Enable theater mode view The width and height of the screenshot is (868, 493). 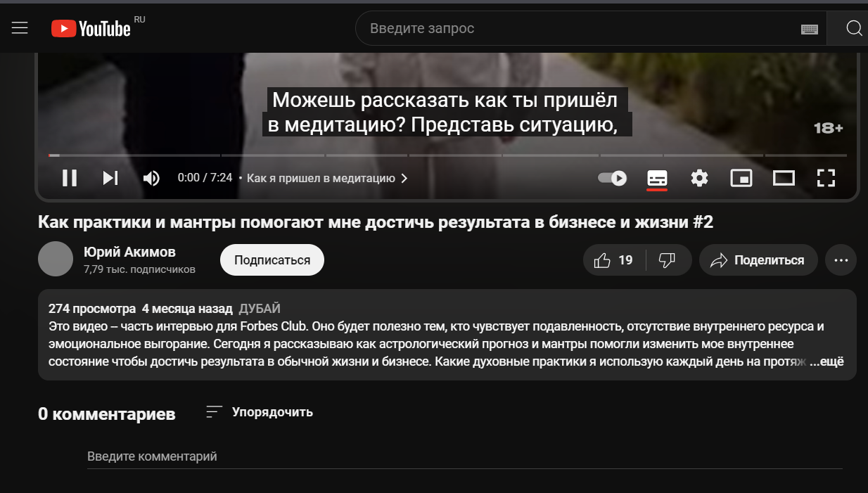click(x=784, y=178)
